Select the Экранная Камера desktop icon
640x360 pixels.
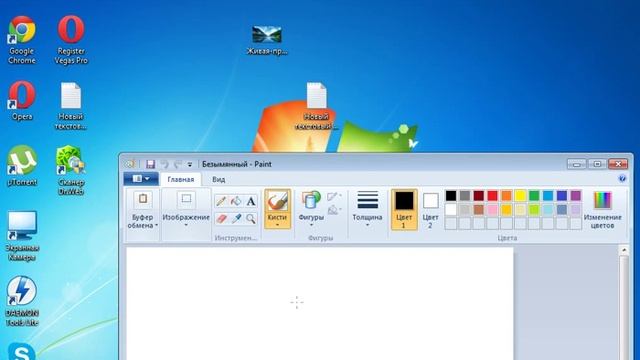(22, 236)
